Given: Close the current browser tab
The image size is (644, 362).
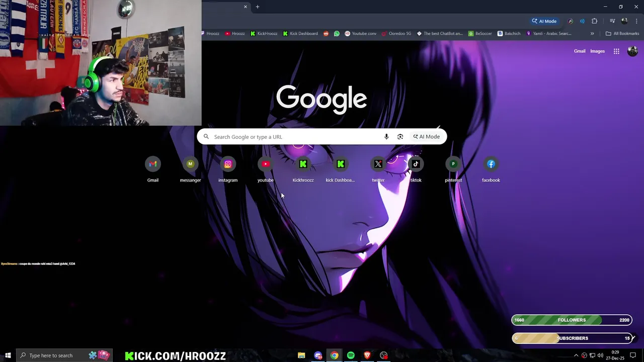Looking at the screenshot, I should 246,7.
